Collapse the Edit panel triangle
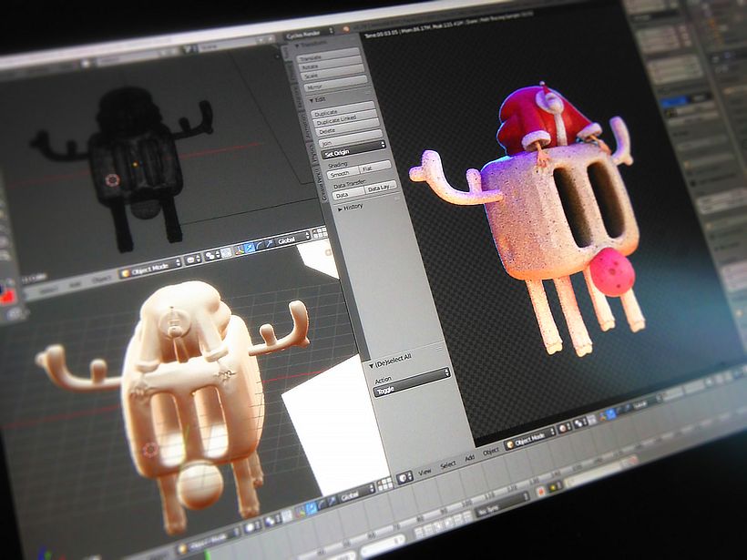This screenshot has height=560, width=747. pyautogui.click(x=312, y=100)
